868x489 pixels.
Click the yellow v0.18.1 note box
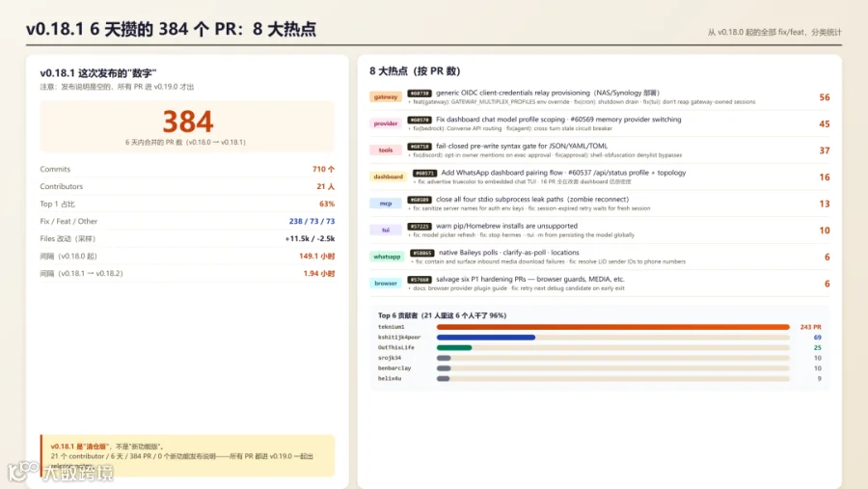[188, 456]
